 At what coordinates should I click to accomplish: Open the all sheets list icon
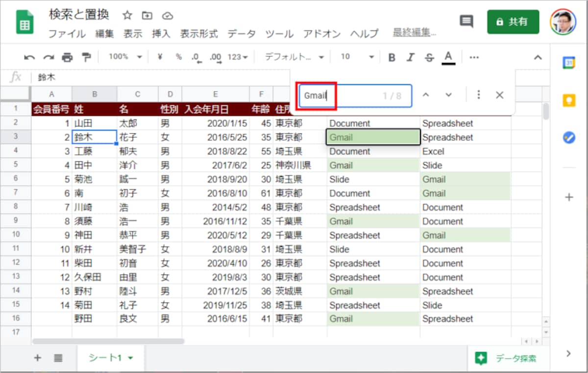tap(58, 358)
